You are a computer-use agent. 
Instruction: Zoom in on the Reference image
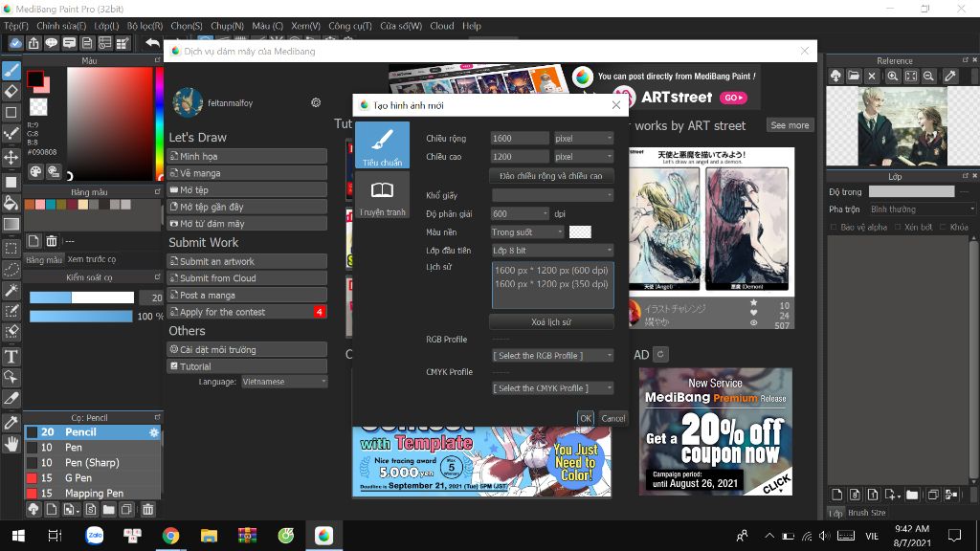click(x=893, y=77)
